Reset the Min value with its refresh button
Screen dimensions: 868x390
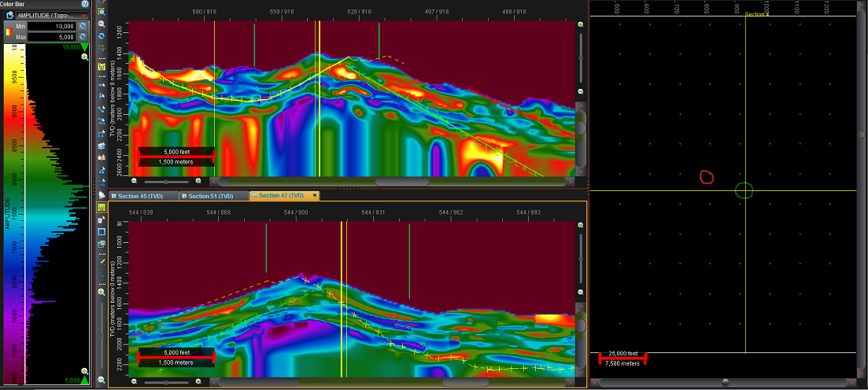[x=83, y=27]
